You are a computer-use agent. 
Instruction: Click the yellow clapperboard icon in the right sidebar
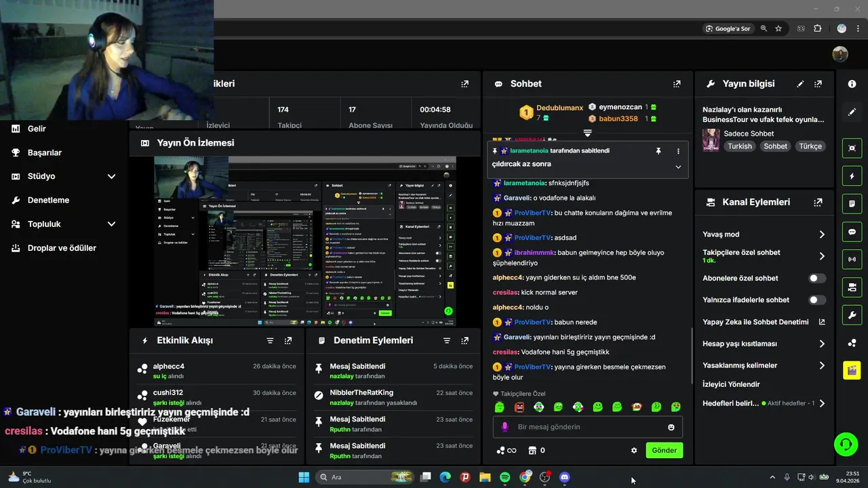tap(852, 370)
